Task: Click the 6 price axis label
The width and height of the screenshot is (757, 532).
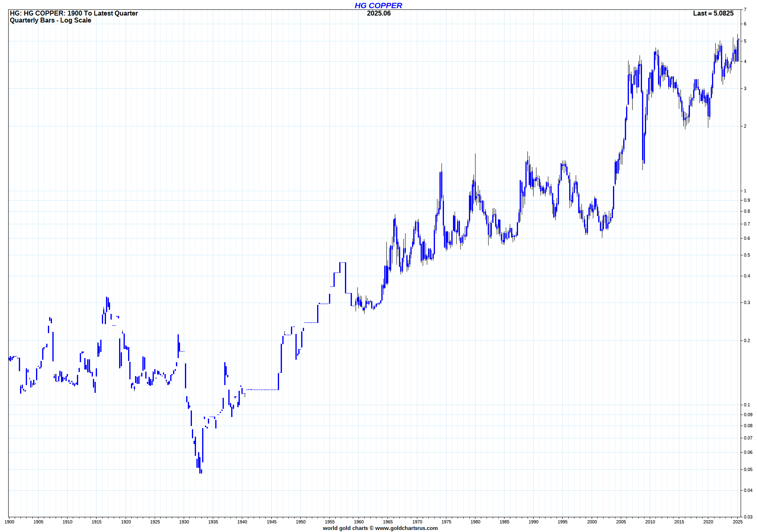Action: coord(745,24)
